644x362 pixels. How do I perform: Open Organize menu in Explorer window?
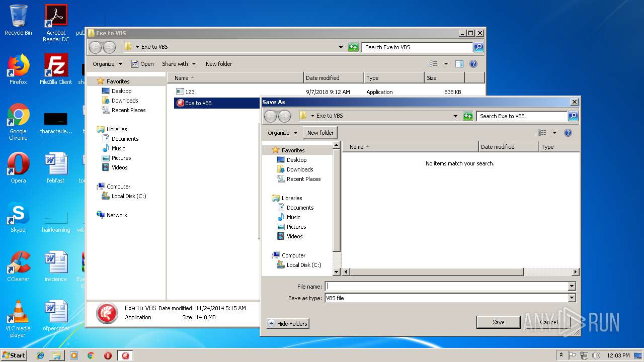[x=107, y=64]
